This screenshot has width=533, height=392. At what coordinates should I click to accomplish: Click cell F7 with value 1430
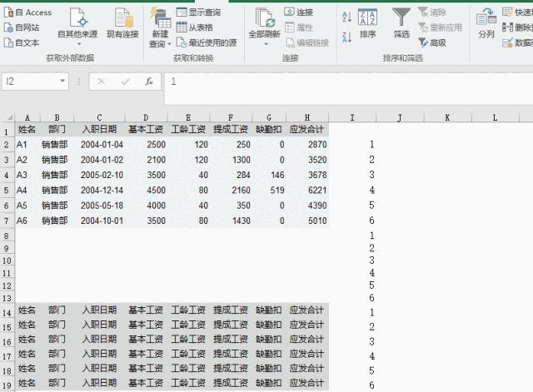232,221
